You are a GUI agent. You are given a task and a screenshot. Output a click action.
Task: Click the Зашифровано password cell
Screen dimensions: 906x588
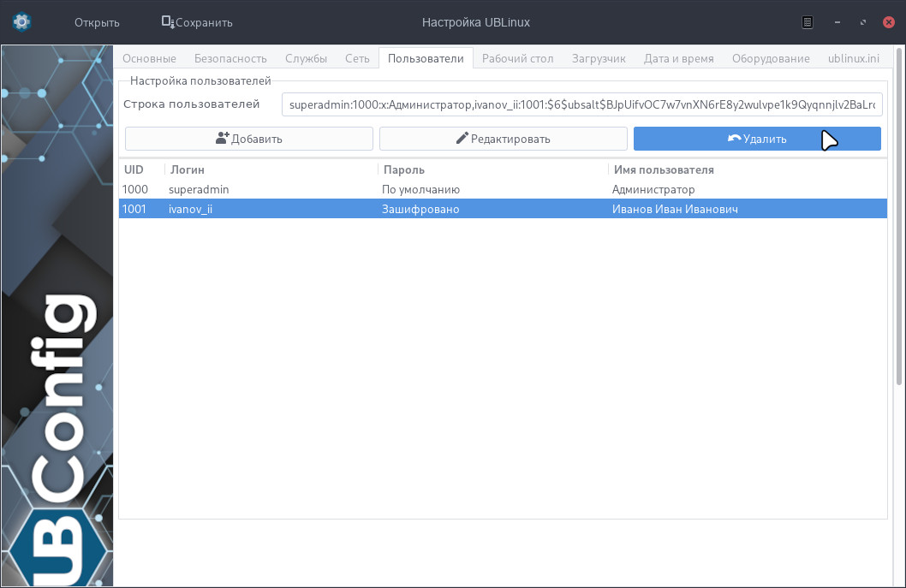pyautogui.click(x=420, y=209)
